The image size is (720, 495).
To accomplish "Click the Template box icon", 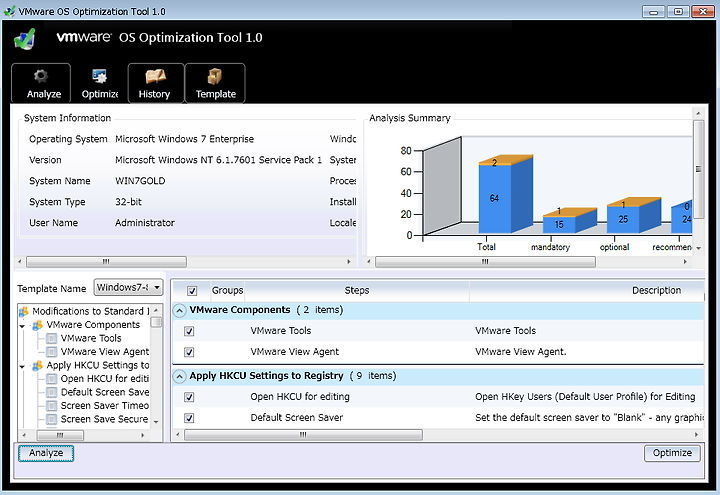I will coord(214,76).
